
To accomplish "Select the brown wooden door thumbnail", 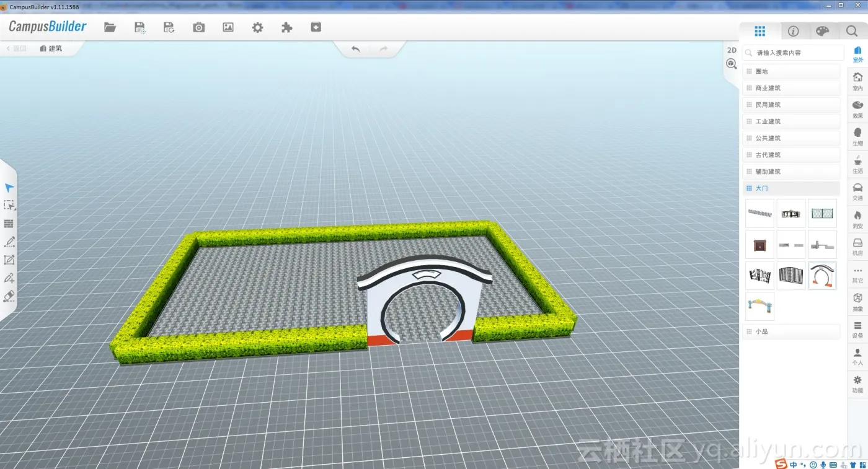I will click(x=759, y=245).
